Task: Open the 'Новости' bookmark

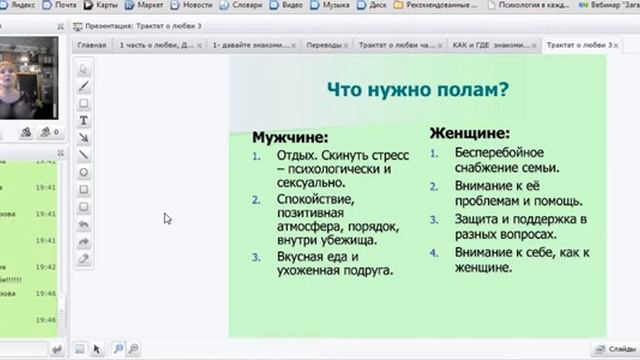Action: click(x=192, y=5)
